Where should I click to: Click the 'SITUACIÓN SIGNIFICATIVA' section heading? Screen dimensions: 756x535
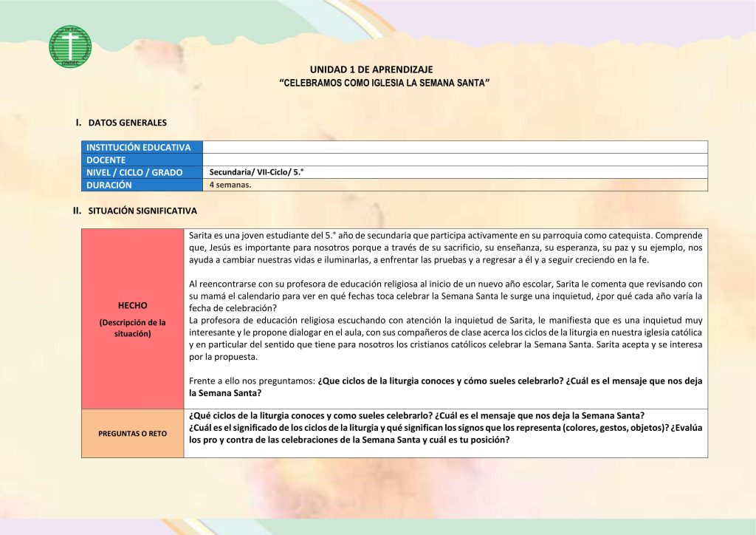[142, 211]
